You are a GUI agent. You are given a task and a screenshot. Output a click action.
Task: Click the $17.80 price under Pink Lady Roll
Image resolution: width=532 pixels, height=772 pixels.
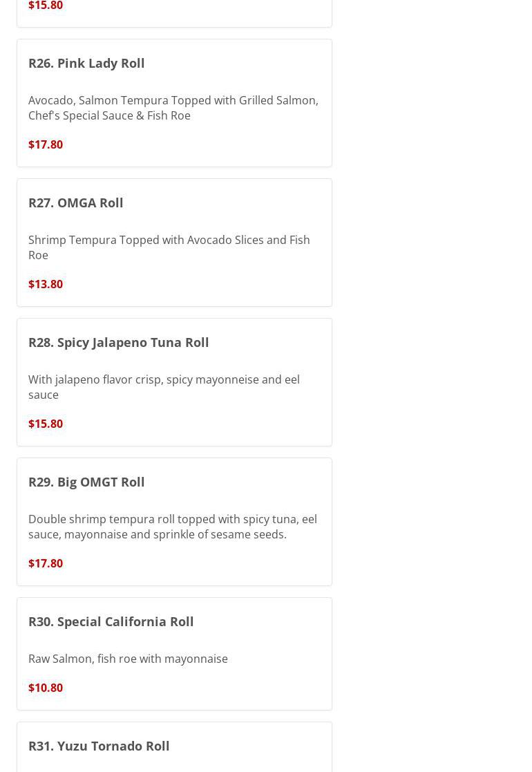coord(46,144)
